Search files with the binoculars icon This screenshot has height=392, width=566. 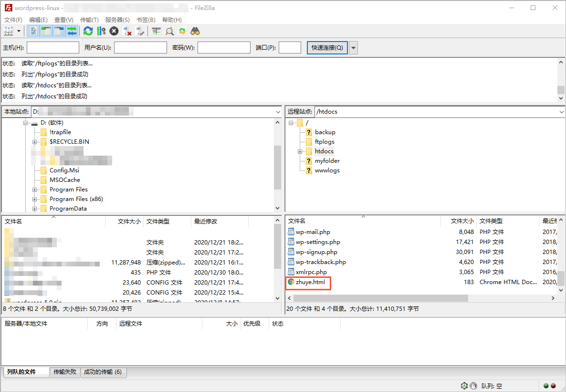(x=195, y=32)
